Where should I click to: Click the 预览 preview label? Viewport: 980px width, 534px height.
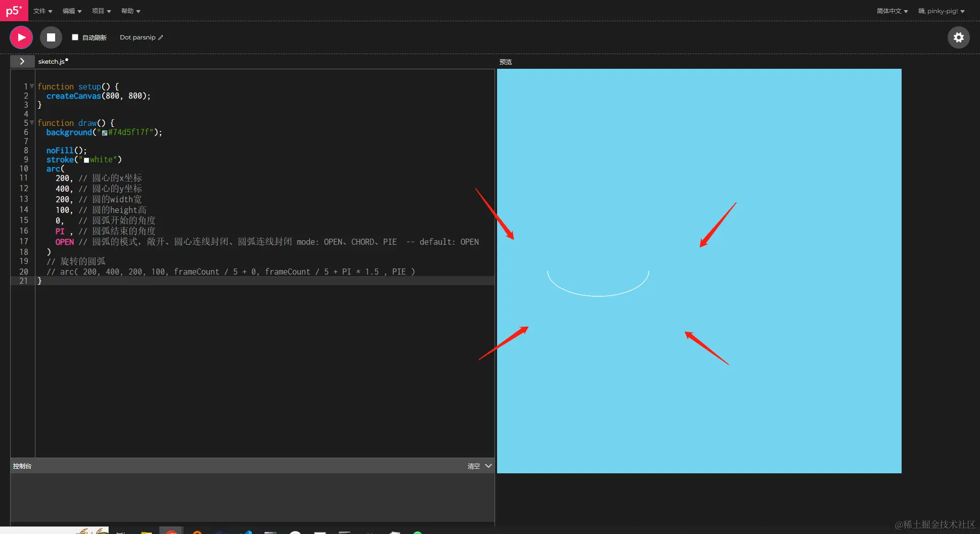506,62
